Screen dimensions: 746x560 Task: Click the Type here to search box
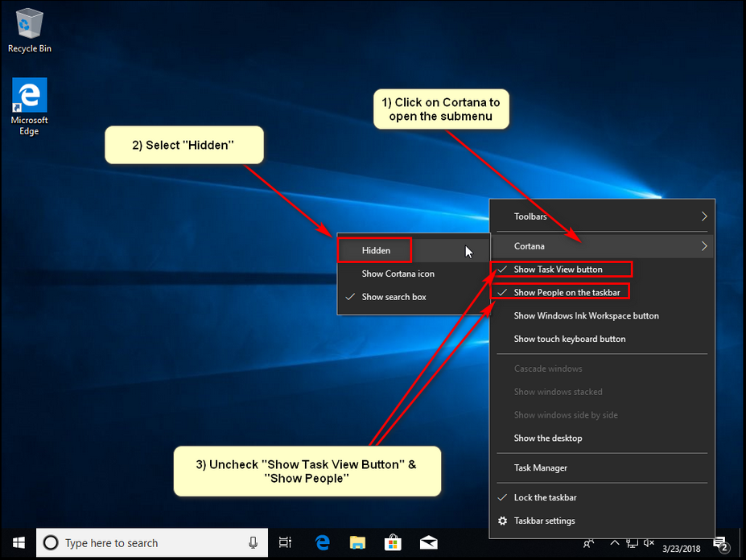[x=152, y=542]
